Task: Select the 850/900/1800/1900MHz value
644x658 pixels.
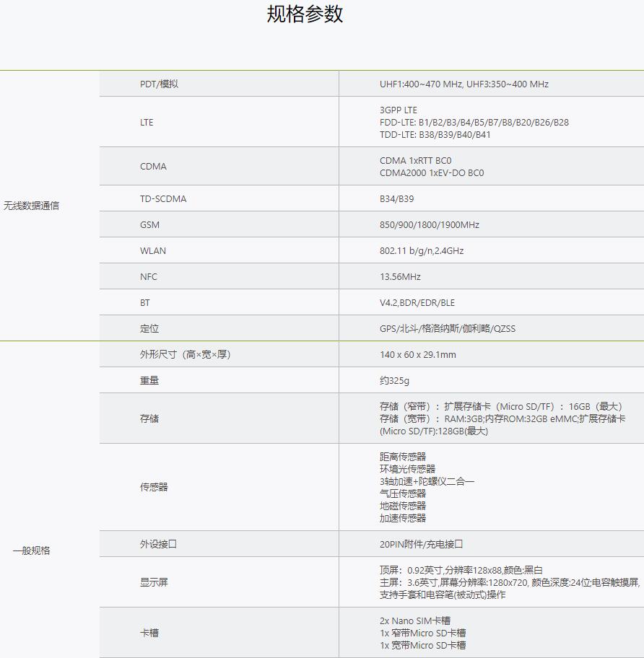Action: pos(430,224)
